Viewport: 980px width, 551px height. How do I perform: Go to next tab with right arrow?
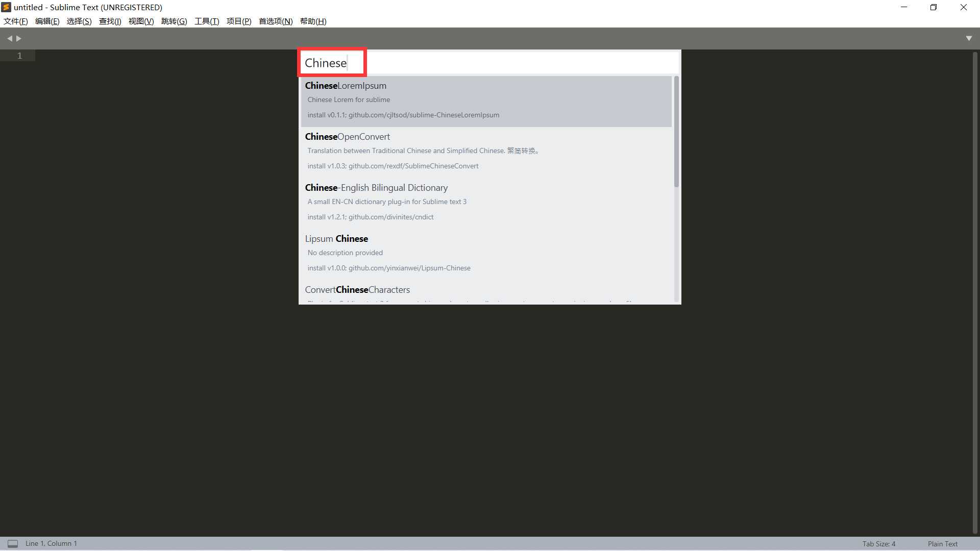[x=19, y=38]
